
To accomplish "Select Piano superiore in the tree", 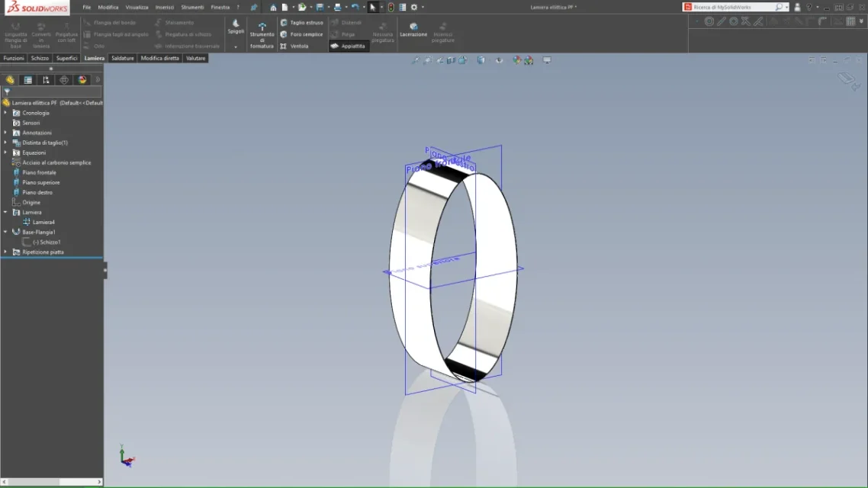I will coord(41,182).
